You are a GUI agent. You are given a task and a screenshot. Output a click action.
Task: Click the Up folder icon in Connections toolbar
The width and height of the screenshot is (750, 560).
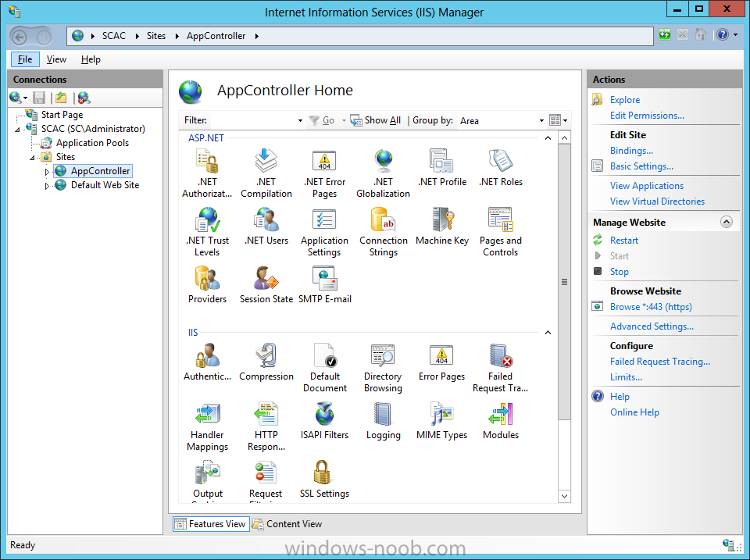click(x=61, y=98)
